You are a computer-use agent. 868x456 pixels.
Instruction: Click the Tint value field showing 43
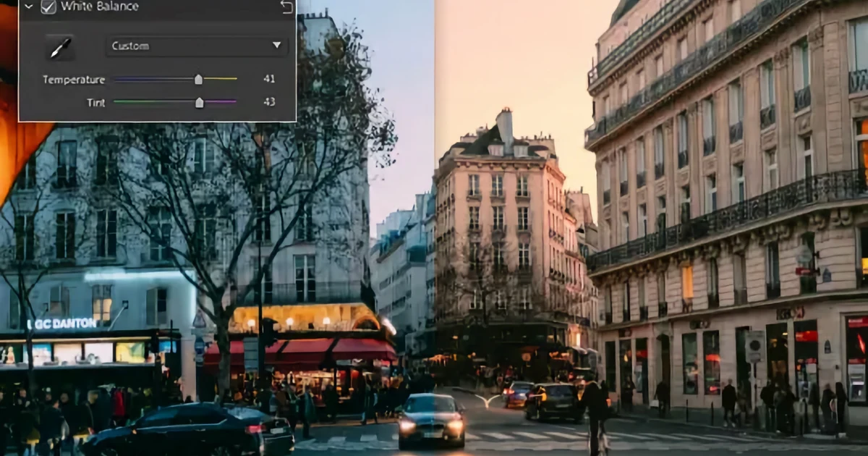point(269,102)
